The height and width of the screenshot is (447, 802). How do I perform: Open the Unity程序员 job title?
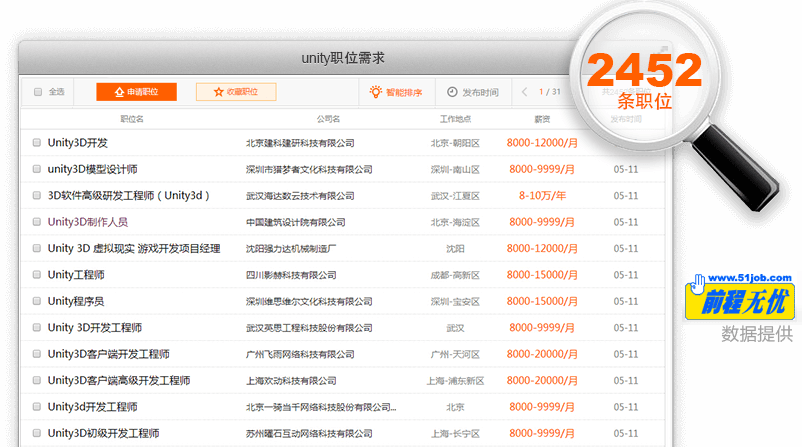click(76, 301)
